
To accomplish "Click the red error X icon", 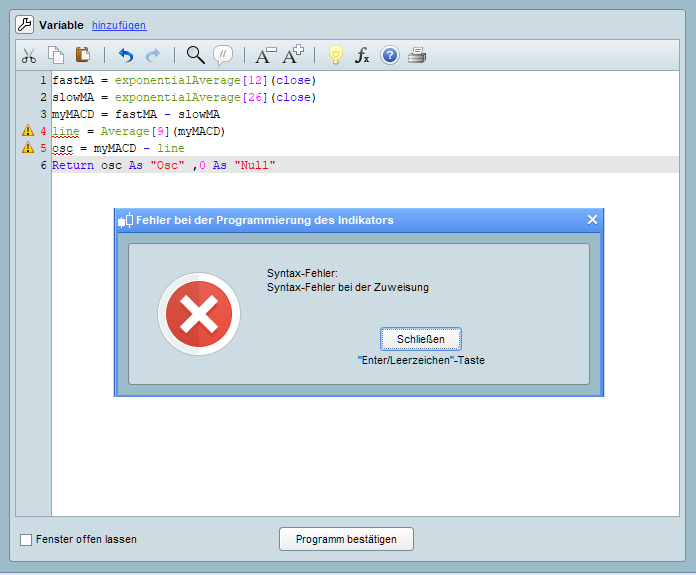I will click(x=199, y=314).
